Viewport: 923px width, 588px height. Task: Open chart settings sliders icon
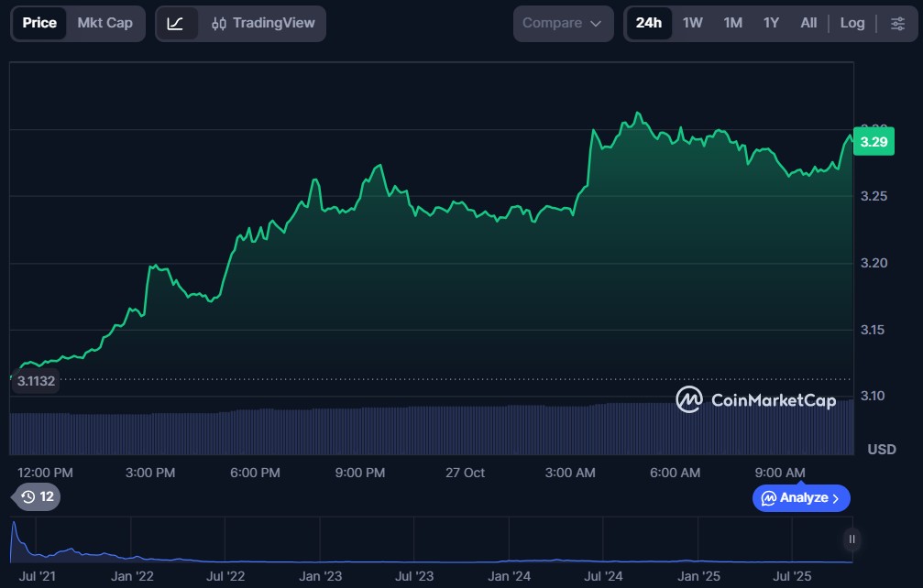tap(897, 24)
